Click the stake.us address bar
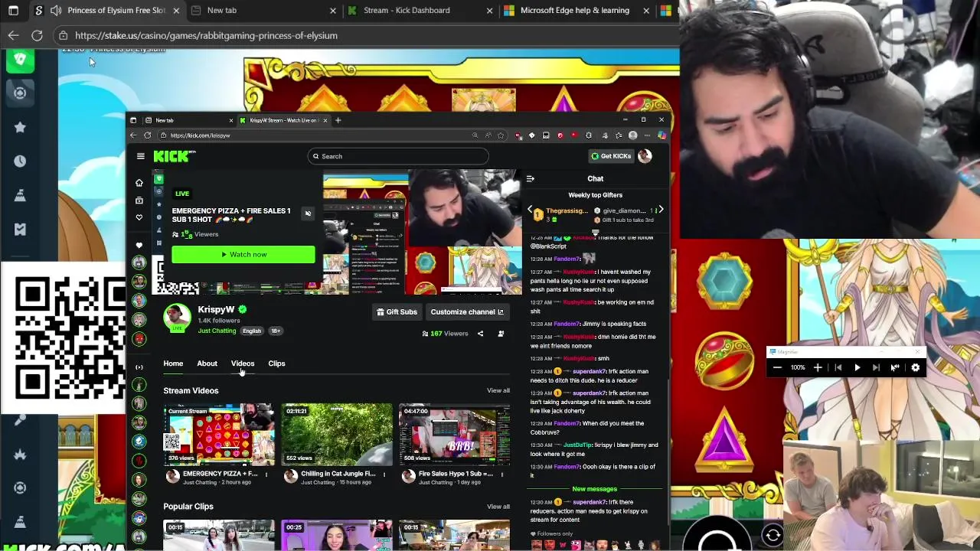Viewport: 980px width, 551px height. [x=367, y=35]
